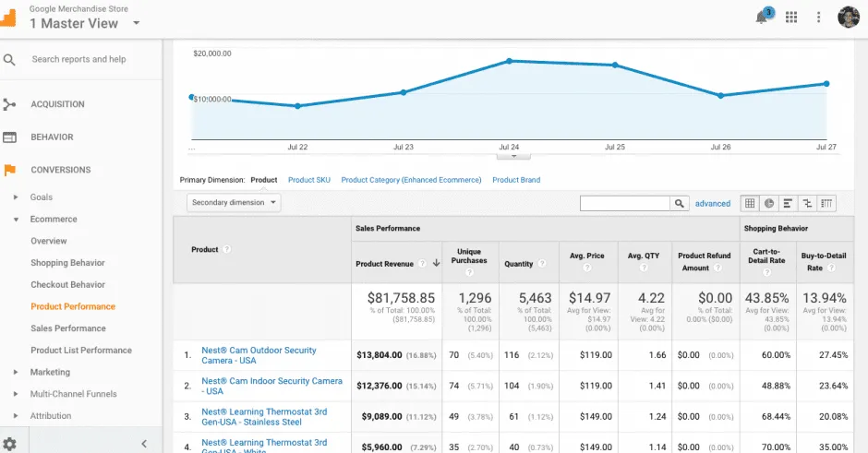Sort by Product Revenue arrow
Screen dimensions: 868x453
(x=436, y=263)
